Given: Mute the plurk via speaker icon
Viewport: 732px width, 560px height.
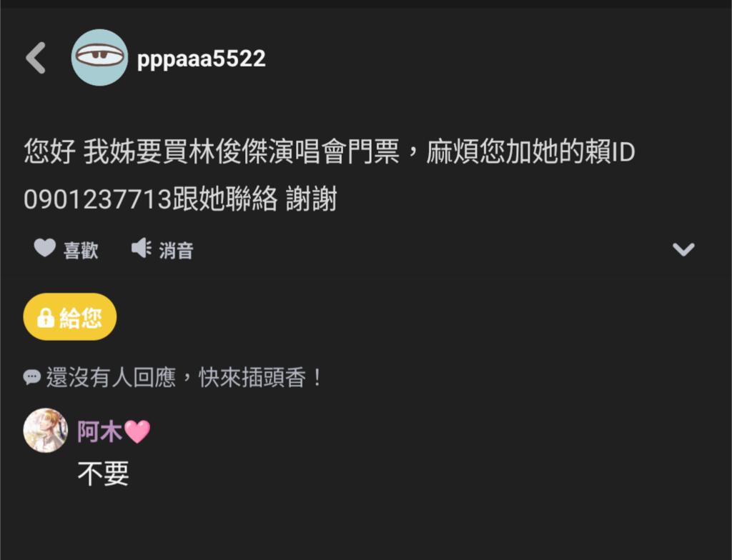Looking at the screenshot, I should coord(141,248).
